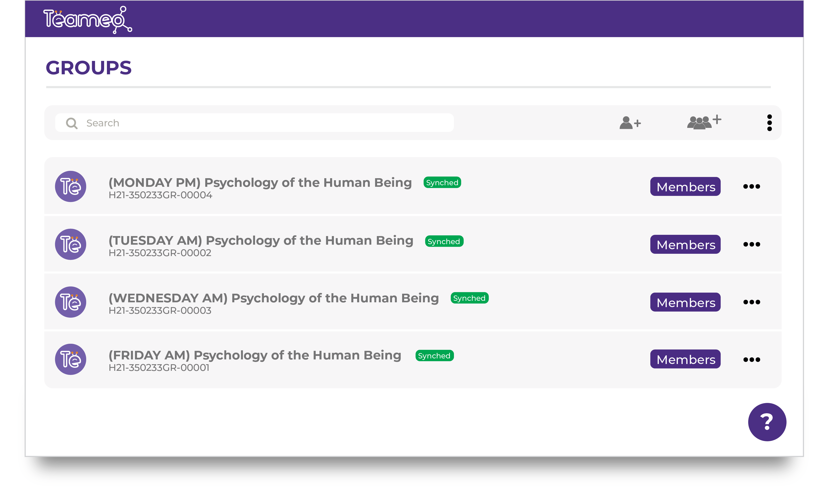The width and height of the screenshot is (827, 504).
Task: Open the round help question-mark button
Action: pyautogui.click(x=767, y=422)
